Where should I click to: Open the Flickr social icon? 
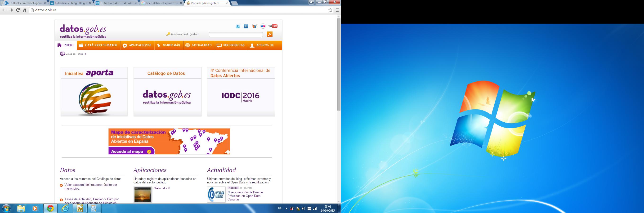(x=263, y=26)
